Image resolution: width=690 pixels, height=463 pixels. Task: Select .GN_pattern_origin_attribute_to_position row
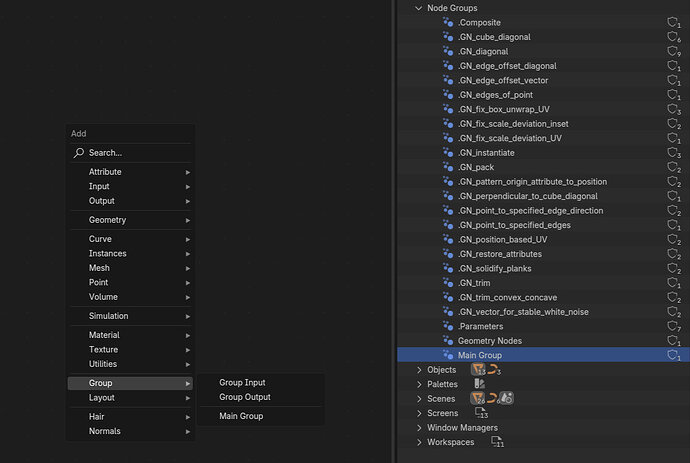pos(543,181)
